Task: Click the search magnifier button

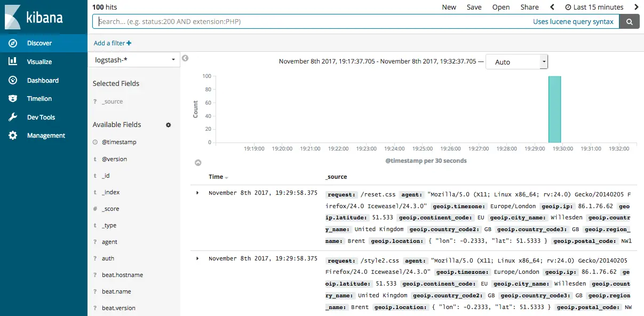Action: point(630,21)
